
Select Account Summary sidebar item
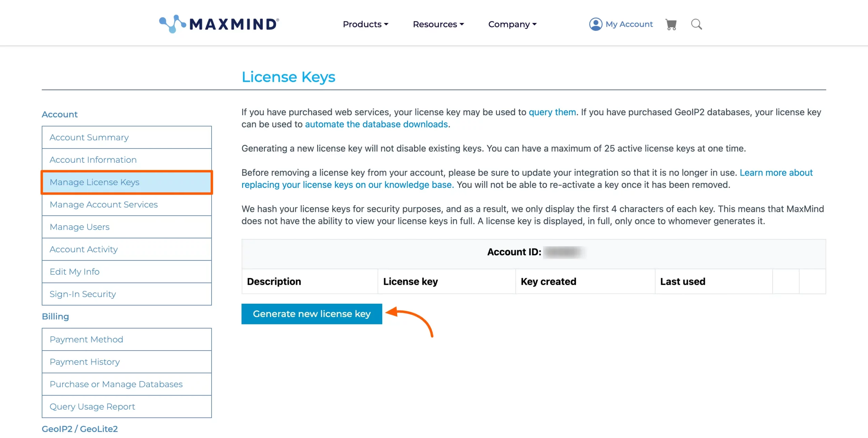[127, 137]
